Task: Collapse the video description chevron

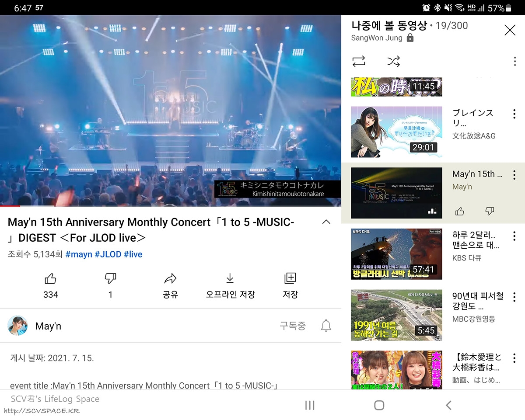Action: point(326,222)
